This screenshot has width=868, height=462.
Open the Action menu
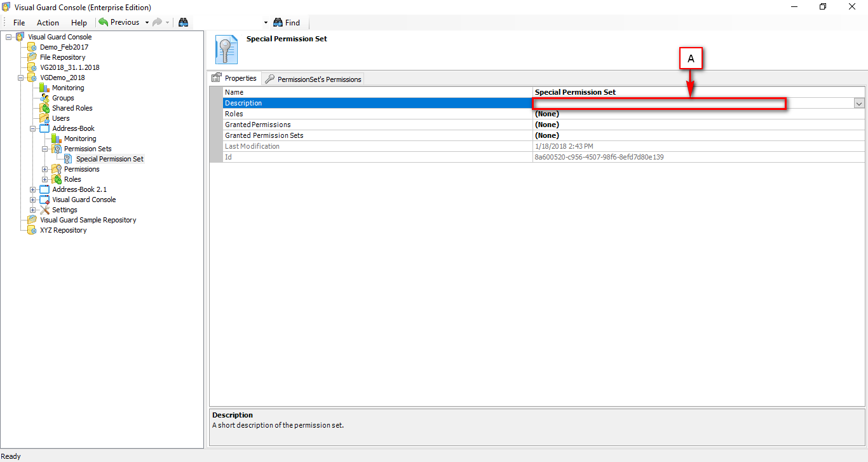[48, 22]
